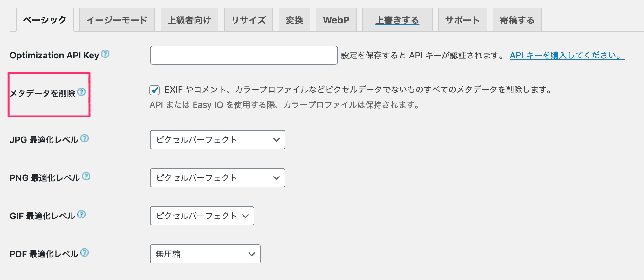The image size is (644, 280).
Task: Open the PNG optimization level dropdown
Action: (x=217, y=178)
